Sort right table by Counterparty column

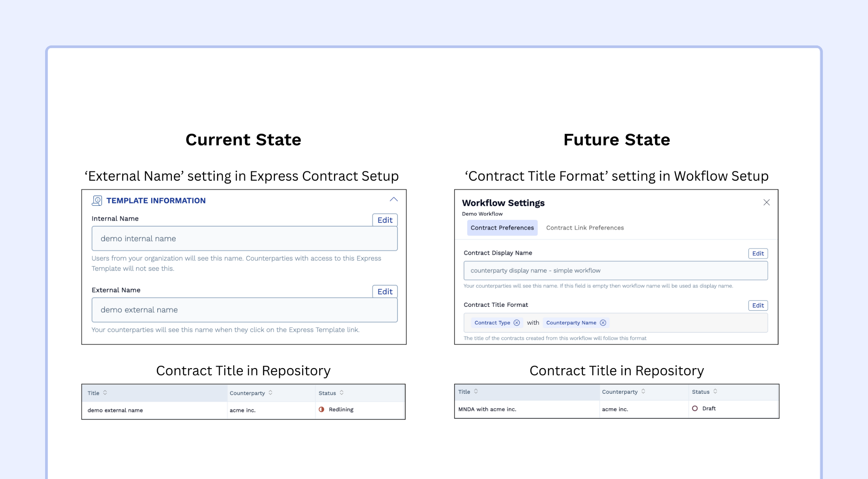point(643,391)
